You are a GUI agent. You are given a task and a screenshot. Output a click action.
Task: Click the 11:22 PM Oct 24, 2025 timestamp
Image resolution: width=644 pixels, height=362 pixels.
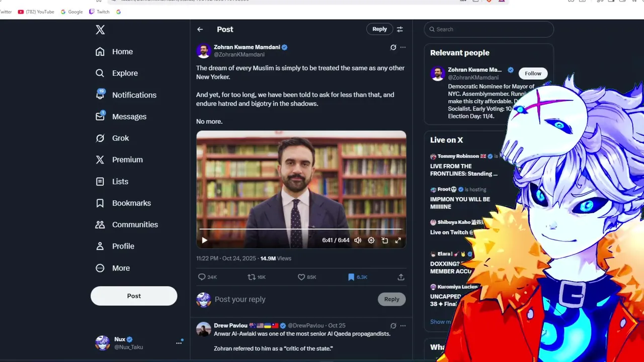click(226, 258)
